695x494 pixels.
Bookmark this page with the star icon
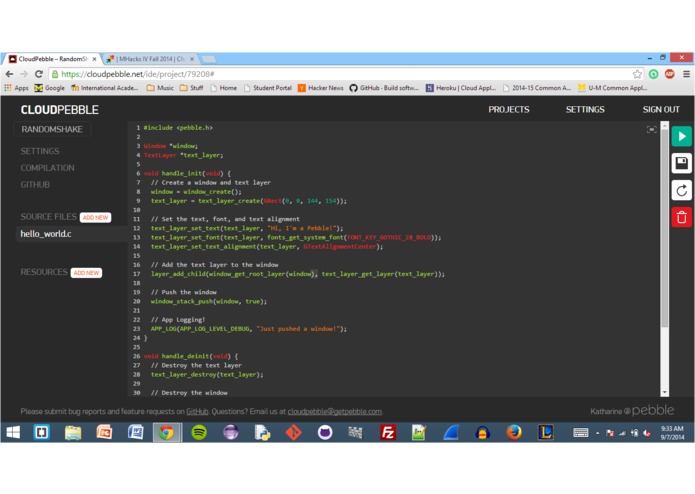tap(637, 74)
